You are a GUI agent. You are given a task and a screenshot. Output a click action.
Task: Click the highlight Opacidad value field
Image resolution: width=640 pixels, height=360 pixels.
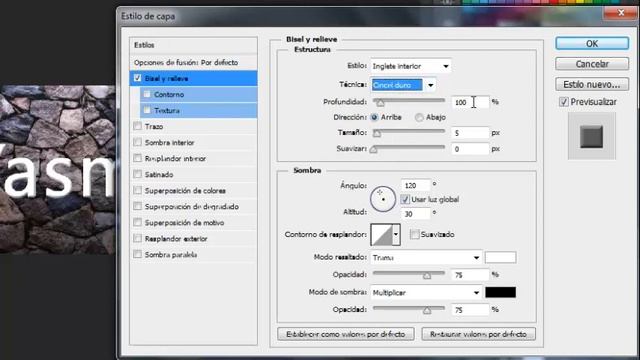(x=470, y=275)
